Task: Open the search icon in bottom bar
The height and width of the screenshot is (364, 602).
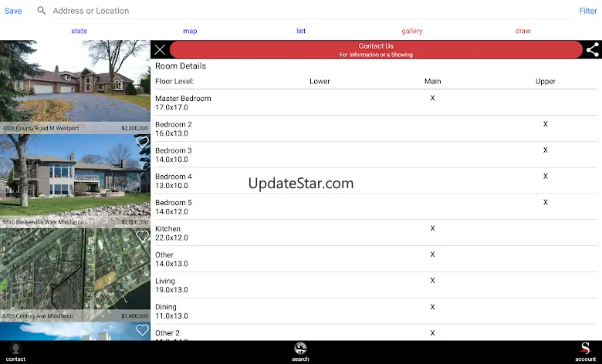Action: coord(300,352)
